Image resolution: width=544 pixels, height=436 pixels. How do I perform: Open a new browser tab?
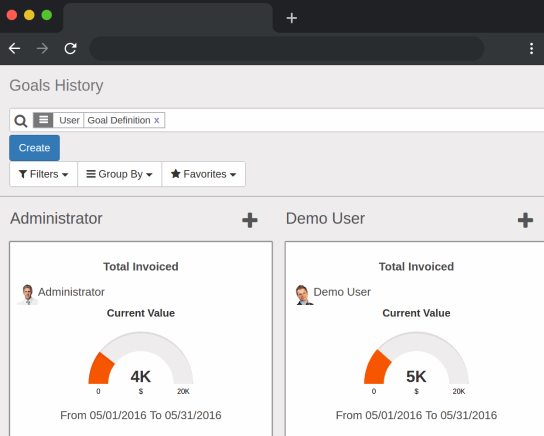292,18
